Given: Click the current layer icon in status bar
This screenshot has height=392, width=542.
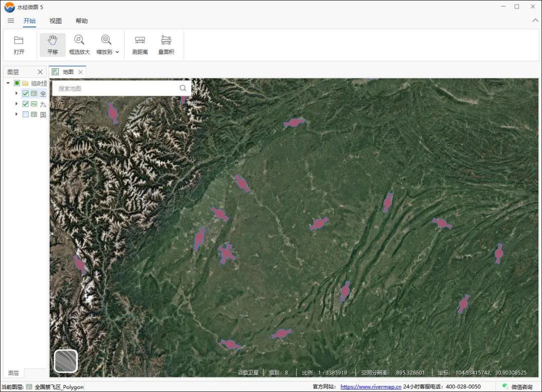Looking at the screenshot, I should [29, 387].
